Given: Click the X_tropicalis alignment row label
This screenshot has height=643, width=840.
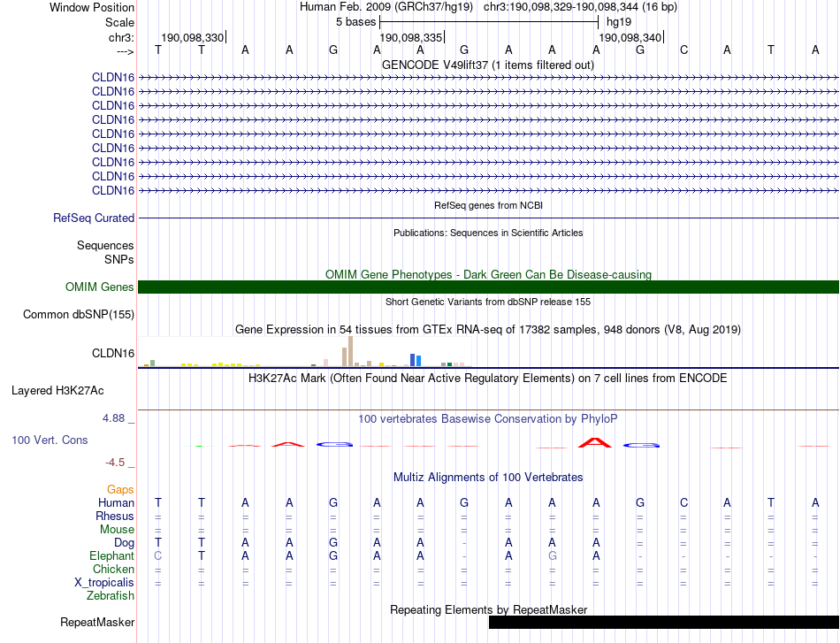Looking at the screenshot, I should 104,583.
